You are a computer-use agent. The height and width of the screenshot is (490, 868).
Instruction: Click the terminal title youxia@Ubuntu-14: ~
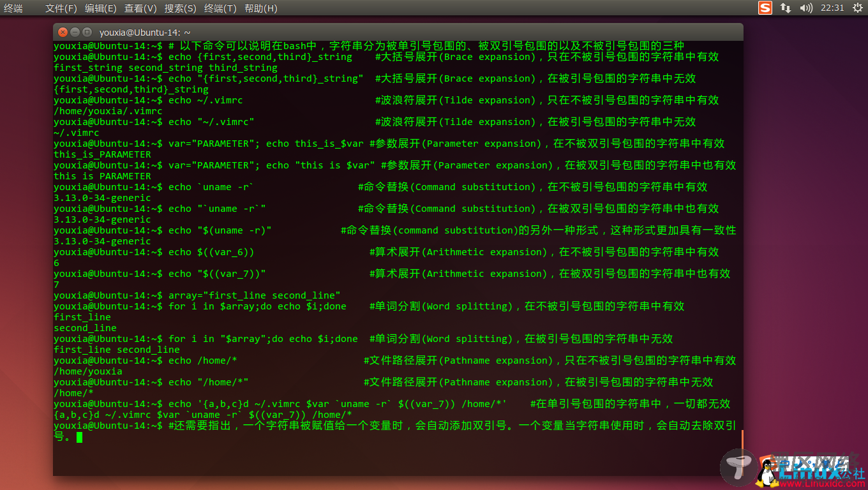[145, 32]
